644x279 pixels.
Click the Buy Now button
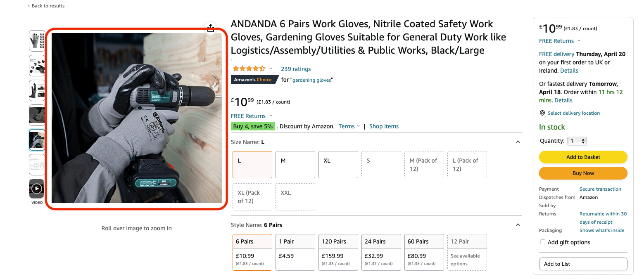[583, 173]
